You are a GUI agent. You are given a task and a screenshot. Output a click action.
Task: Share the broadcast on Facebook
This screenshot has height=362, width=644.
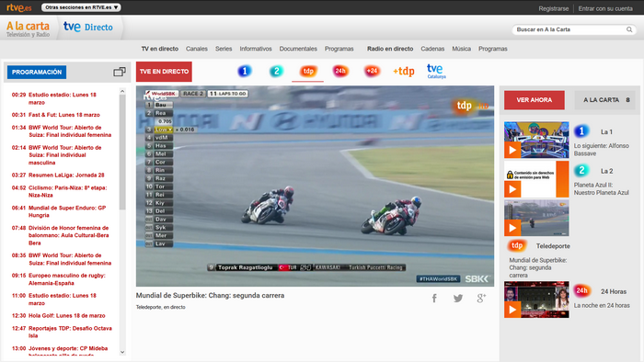[434, 299]
